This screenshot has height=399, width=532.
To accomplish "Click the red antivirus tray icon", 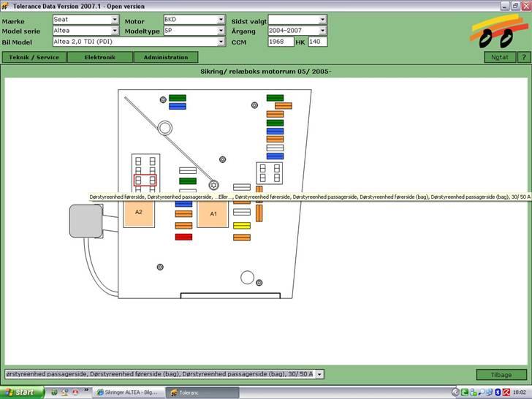I will (506, 392).
